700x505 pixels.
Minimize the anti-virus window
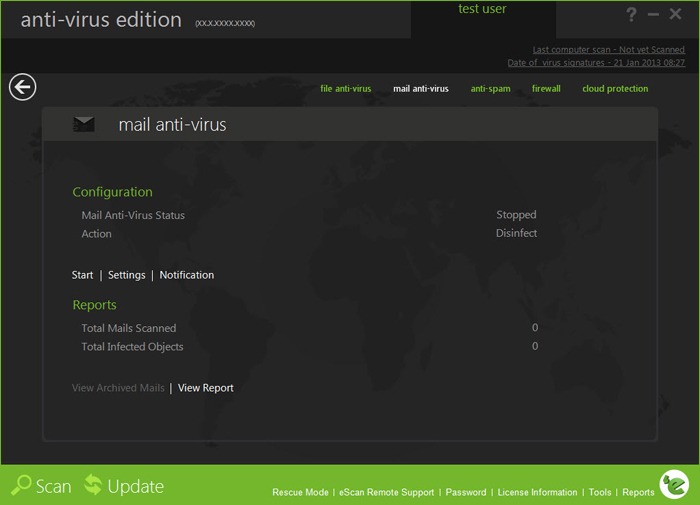click(x=653, y=15)
